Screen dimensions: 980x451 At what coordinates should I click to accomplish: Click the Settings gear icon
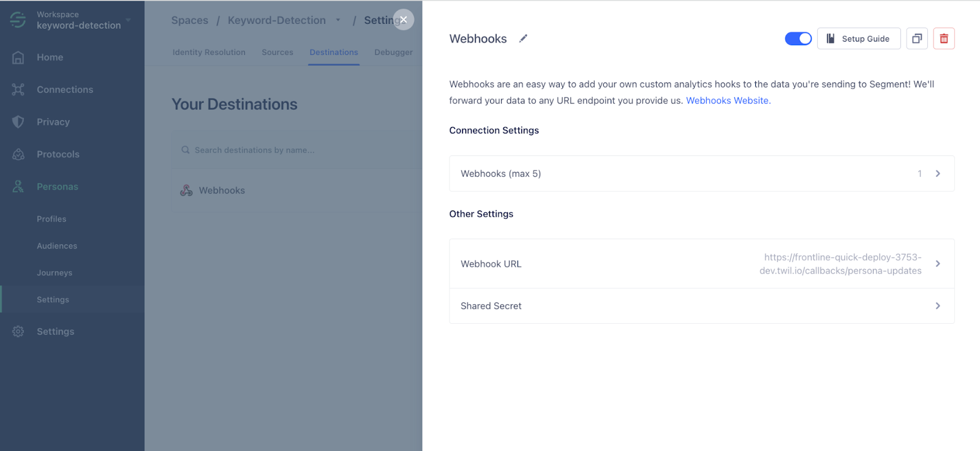(x=18, y=331)
